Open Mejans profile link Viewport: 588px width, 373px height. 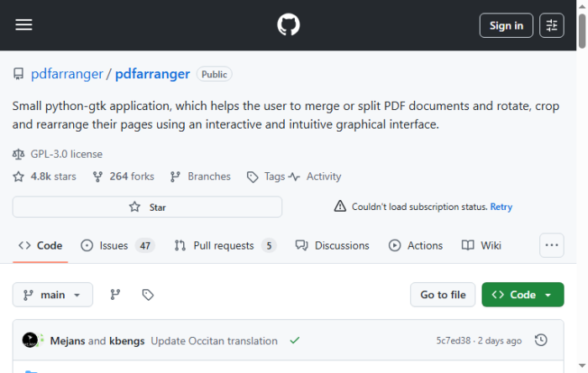67,341
